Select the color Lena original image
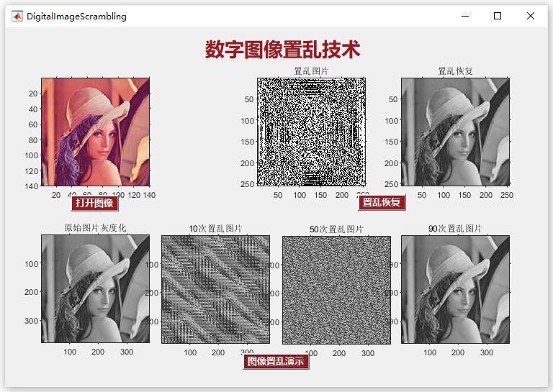This screenshot has width=553, height=392. pyautogui.click(x=96, y=132)
